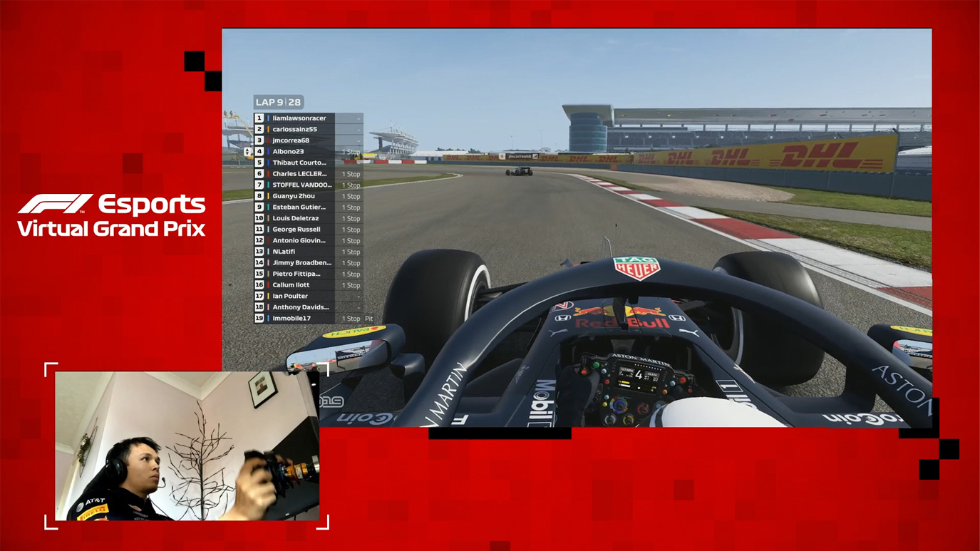Select the Pietro Fittipa... leaderboard row
The image size is (980, 551).
tap(309, 274)
